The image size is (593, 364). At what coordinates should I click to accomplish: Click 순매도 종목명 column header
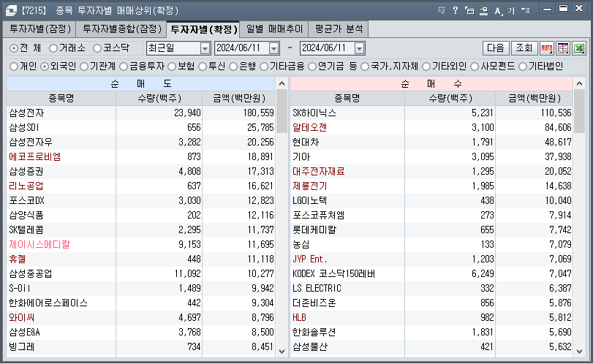[61, 98]
